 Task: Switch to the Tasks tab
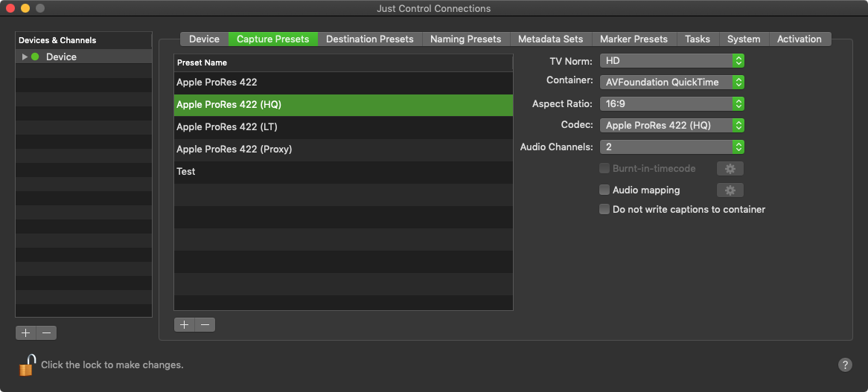click(698, 39)
